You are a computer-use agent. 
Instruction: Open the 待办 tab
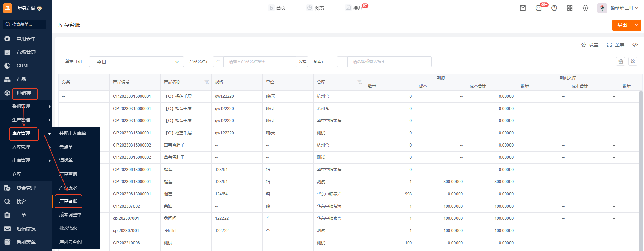[354, 8]
